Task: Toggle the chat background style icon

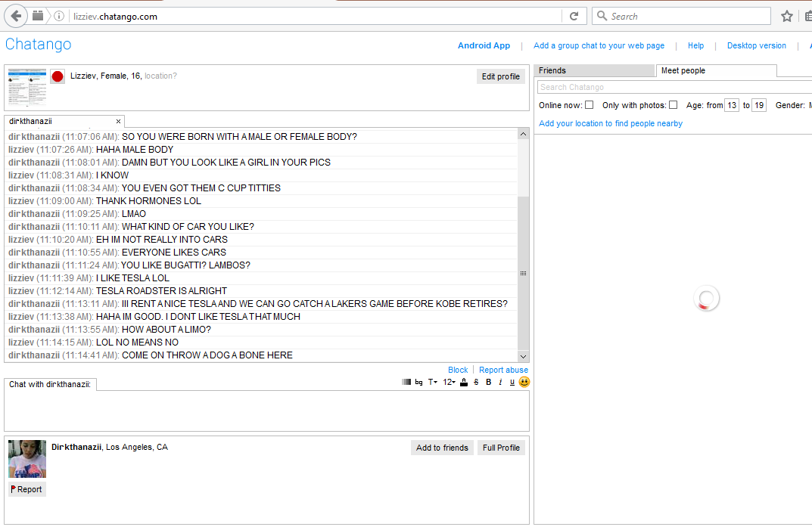Action: [406, 382]
